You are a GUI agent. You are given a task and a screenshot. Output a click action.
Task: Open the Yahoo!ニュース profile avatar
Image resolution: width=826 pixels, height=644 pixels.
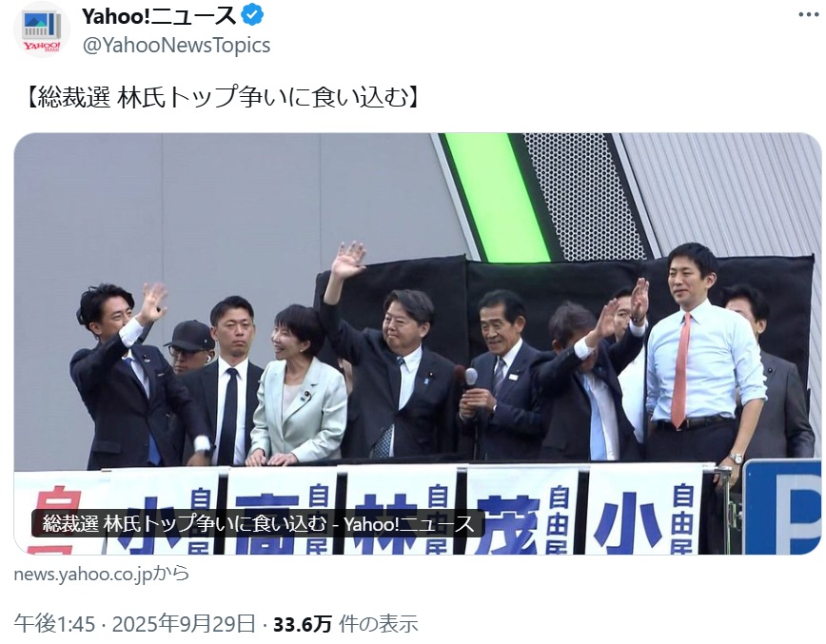42,29
